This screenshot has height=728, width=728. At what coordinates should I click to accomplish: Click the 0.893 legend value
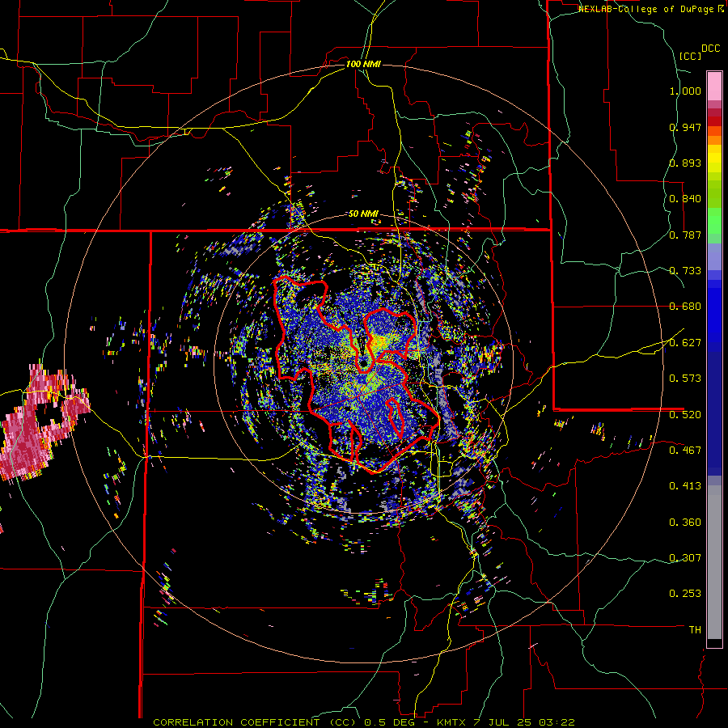coord(685,163)
